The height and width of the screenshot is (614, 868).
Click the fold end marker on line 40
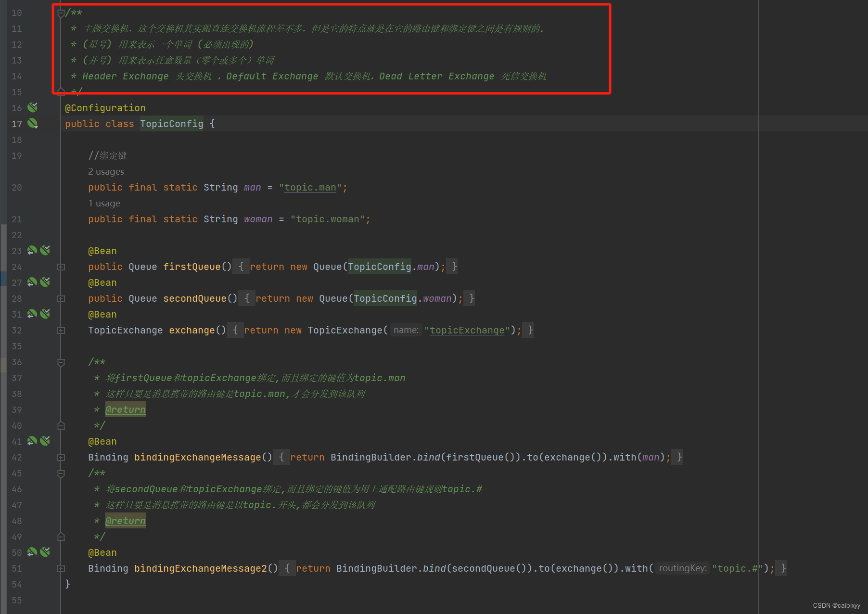click(61, 425)
